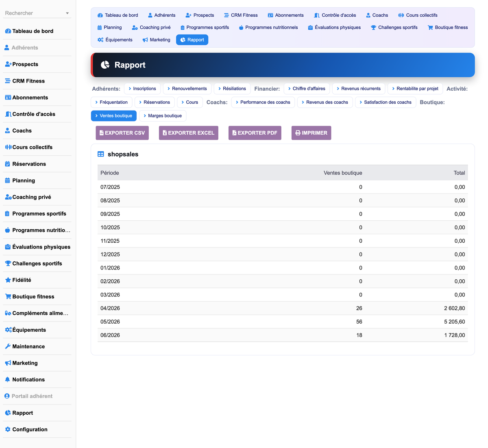Click the 04/2026 period row

coord(283,308)
